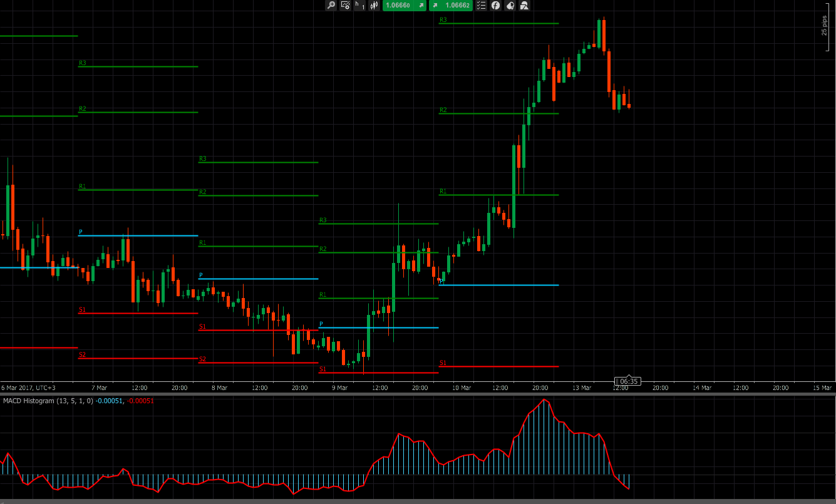Click the R3 pivot label of the 10 Mar session
The height and width of the screenshot is (504, 836).
click(x=443, y=20)
